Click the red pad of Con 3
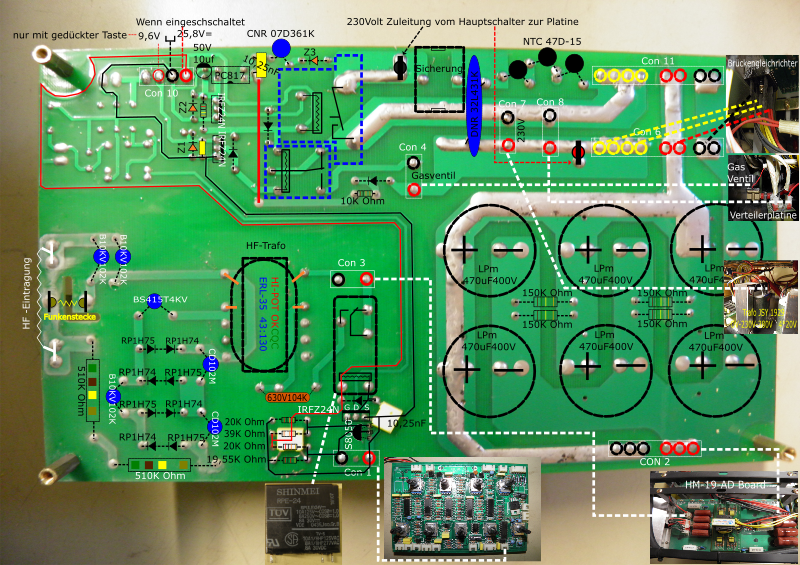This screenshot has width=800, height=565. [x=366, y=279]
